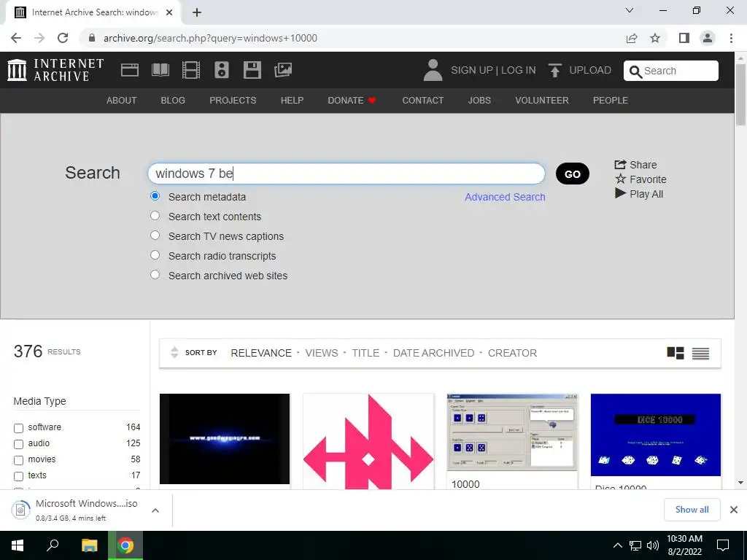Open the Windows notification center

pyautogui.click(x=723, y=545)
